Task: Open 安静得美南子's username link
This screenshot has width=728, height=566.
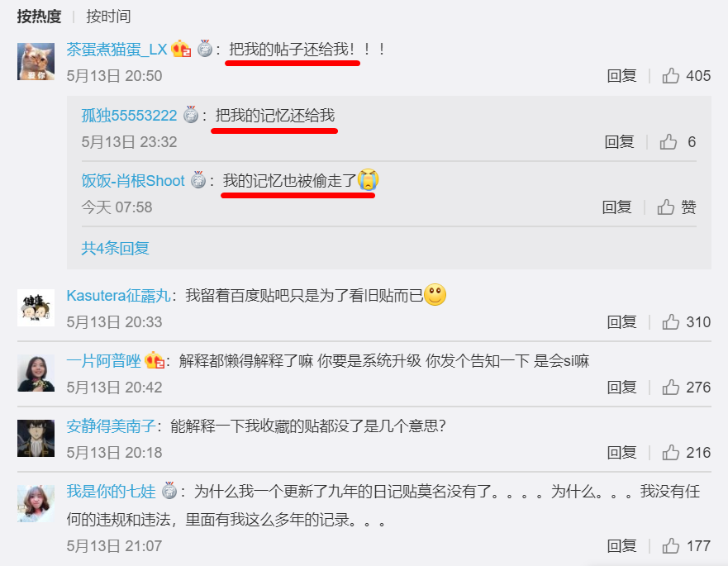Action: tap(111, 426)
